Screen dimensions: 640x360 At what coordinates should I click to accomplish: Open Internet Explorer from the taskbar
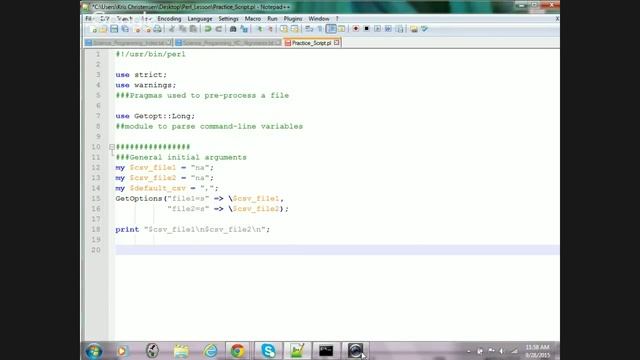pyautogui.click(x=211, y=351)
